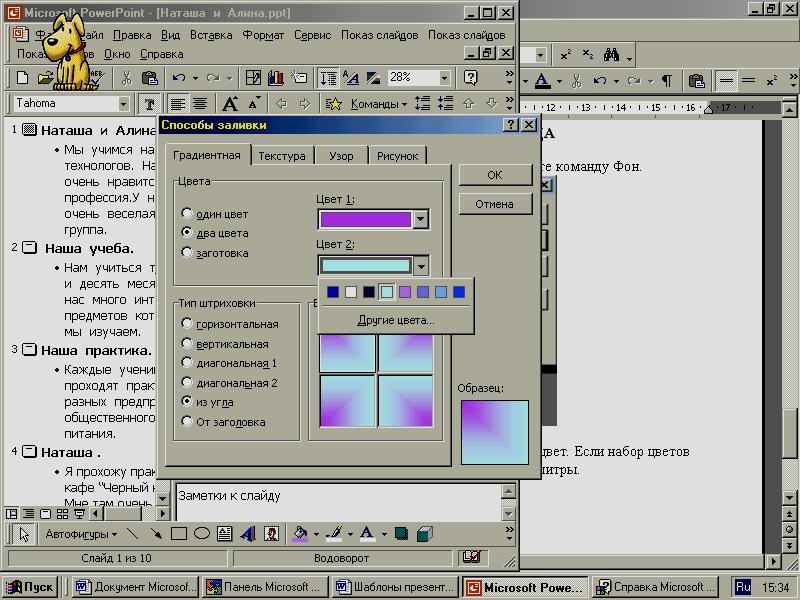Select the Oval drawing tool
The width and height of the screenshot is (800, 600).
pos(202,534)
